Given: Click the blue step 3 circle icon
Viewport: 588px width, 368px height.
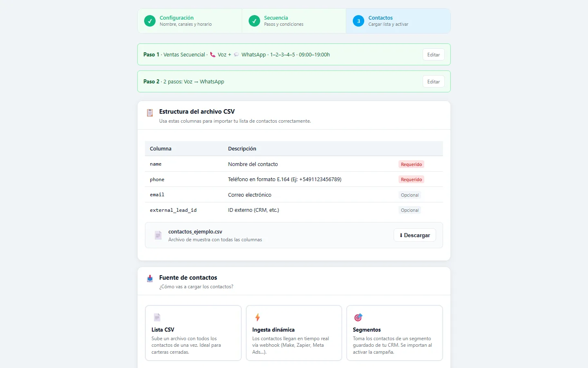Looking at the screenshot, I should click(x=359, y=21).
